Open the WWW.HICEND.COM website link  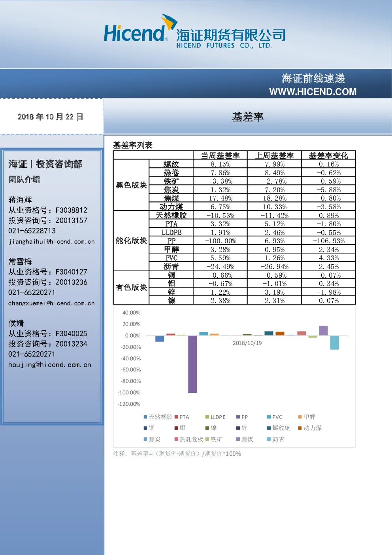[x=313, y=92]
